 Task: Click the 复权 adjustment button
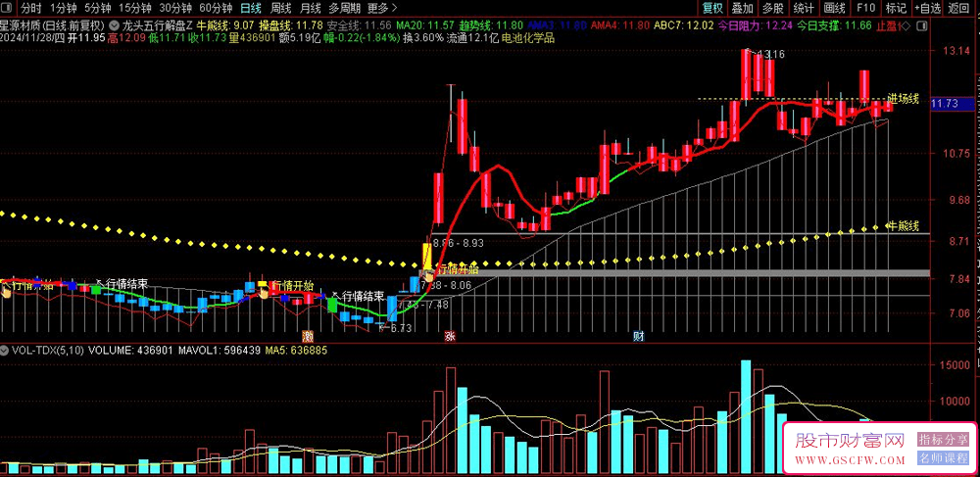coord(713,8)
